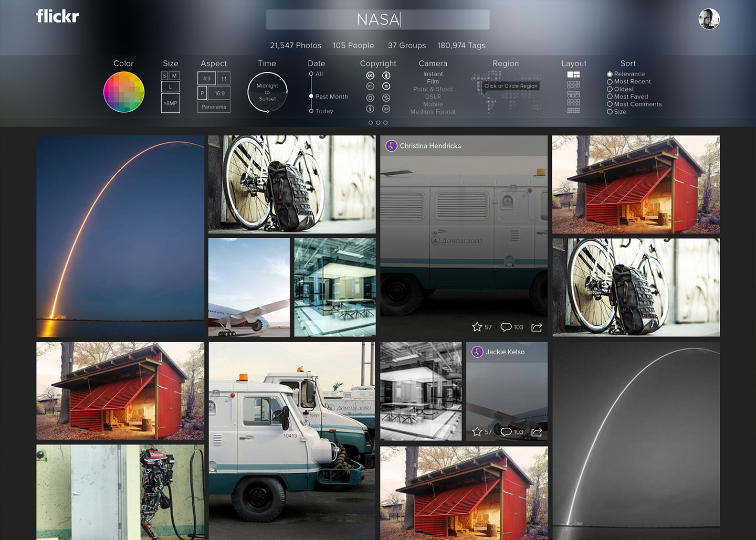Go to the last filter page dot
This screenshot has width=756, height=540.
(x=385, y=122)
